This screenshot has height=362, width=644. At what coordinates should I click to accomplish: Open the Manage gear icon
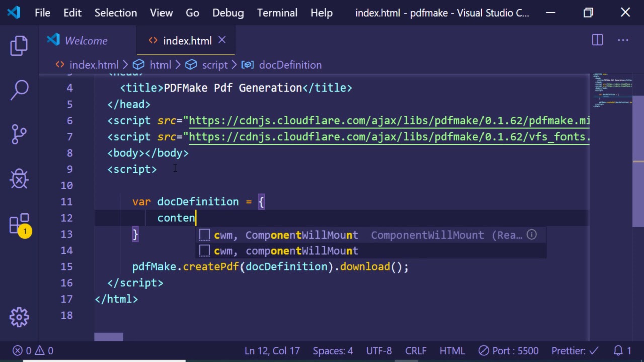pyautogui.click(x=19, y=317)
